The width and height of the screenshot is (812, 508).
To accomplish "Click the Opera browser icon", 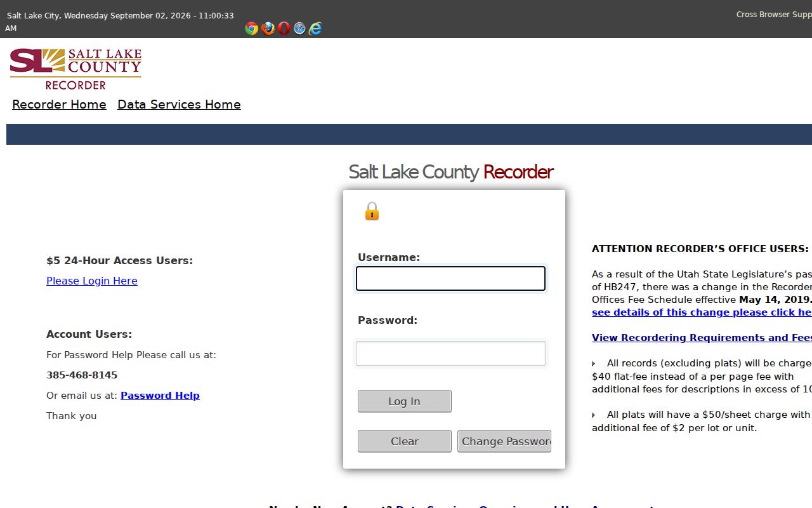I will point(284,29).
